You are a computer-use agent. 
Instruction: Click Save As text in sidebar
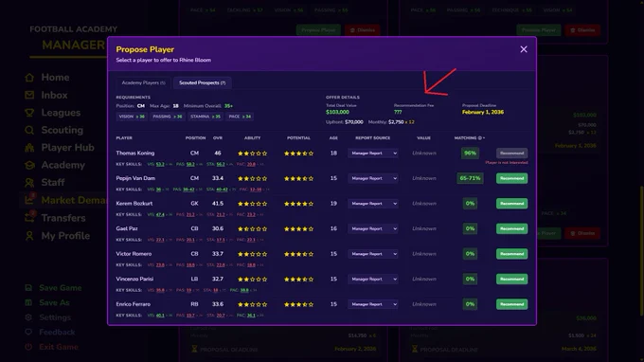click(54, 302)
